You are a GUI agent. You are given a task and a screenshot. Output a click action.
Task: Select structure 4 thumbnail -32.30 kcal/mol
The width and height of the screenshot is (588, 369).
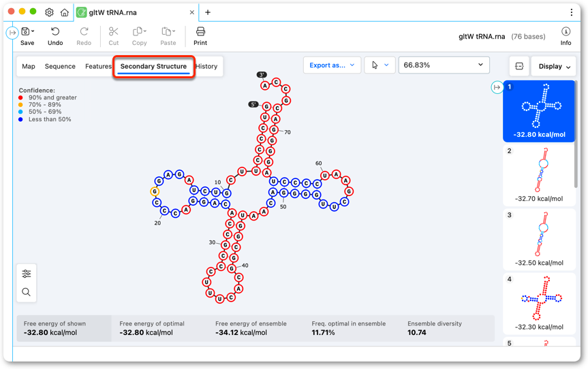click(539, 304)
